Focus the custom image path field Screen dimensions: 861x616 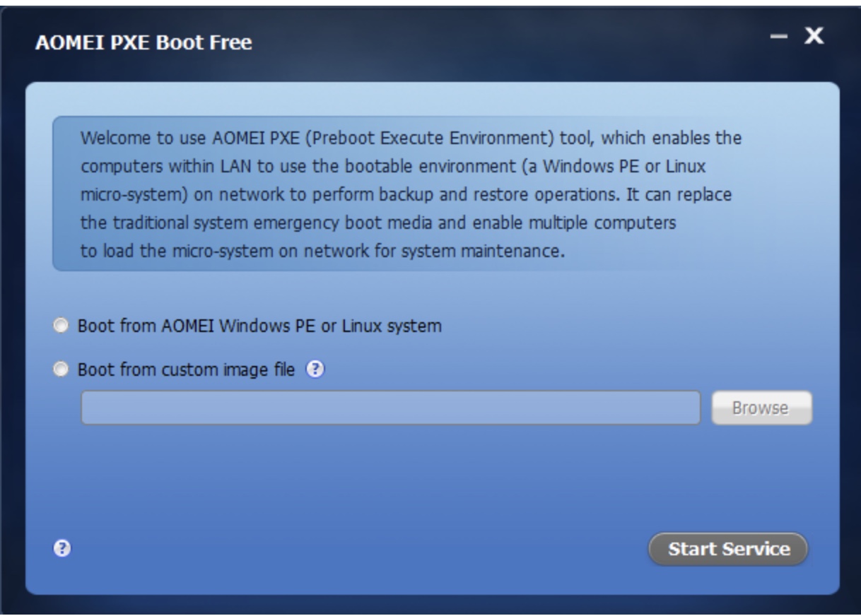click(x=391, y=408)
